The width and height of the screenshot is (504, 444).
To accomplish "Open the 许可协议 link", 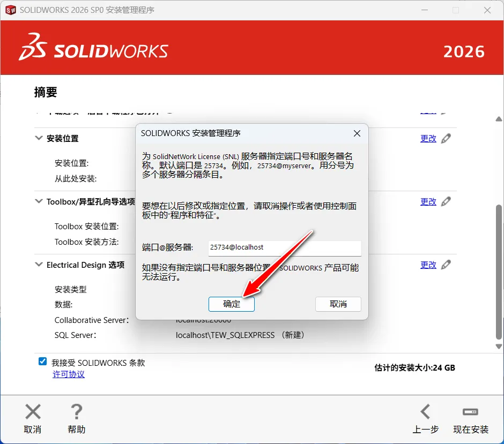I will [69, 374].
